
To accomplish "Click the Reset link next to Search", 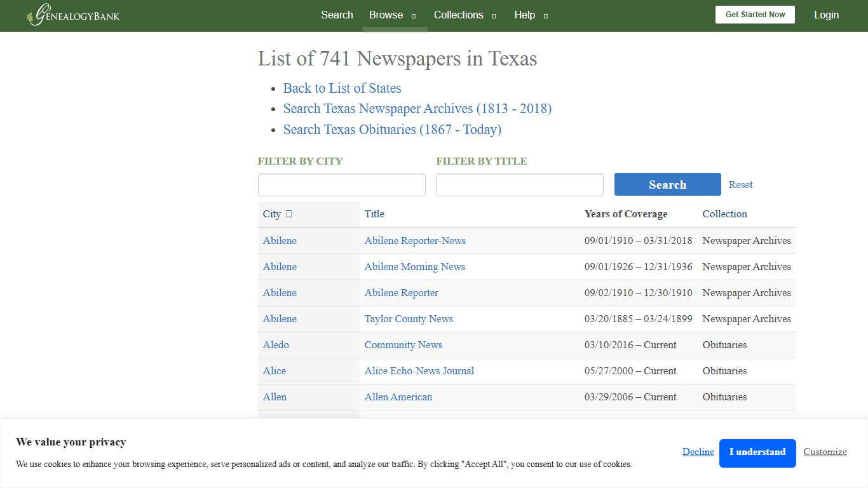I will click(x=740, y=184).
